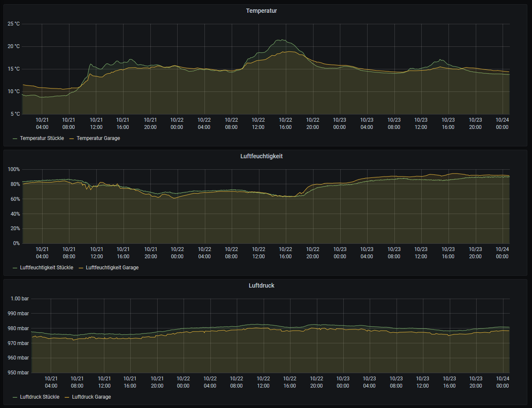The image size is (532, 408).
Task: Open color picker for Luftfeuchtigkeit Stückle series
Action: [15, 268]
